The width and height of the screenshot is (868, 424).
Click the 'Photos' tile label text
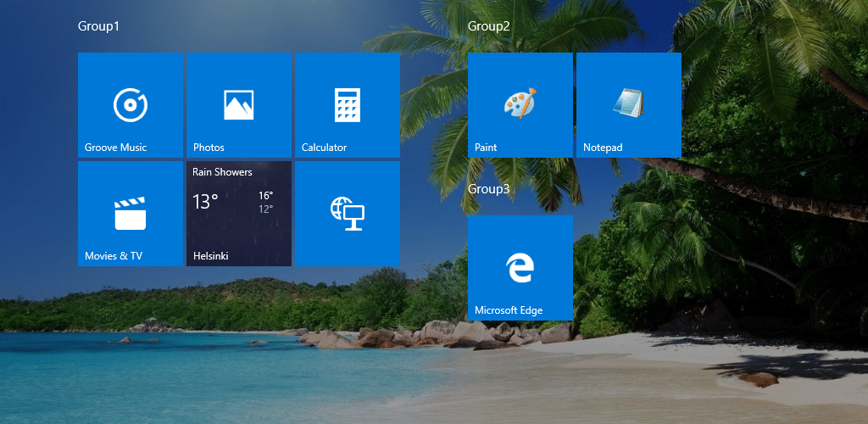(209, 148)
